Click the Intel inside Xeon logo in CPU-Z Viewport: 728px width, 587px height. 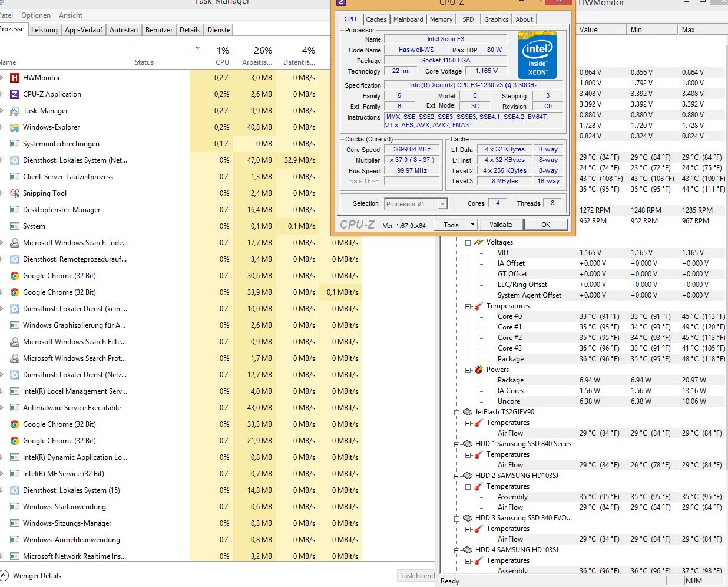537,55
